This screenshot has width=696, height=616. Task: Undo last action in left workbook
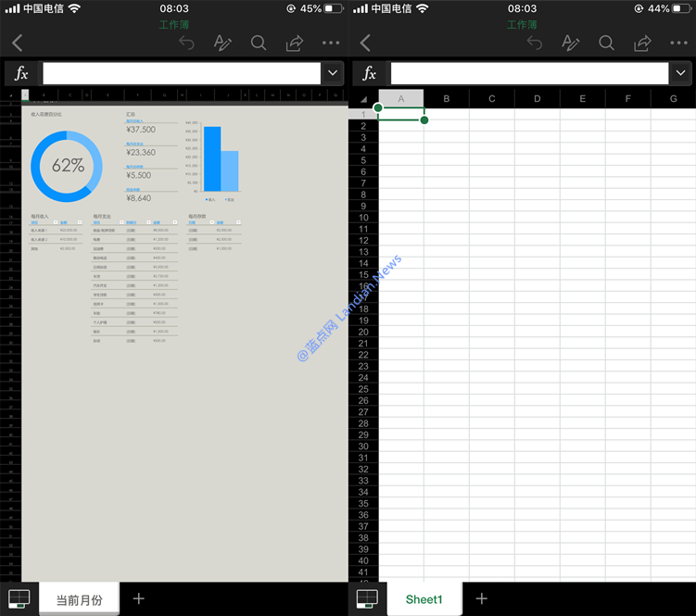pyautogui.click(x=186, y=43)
